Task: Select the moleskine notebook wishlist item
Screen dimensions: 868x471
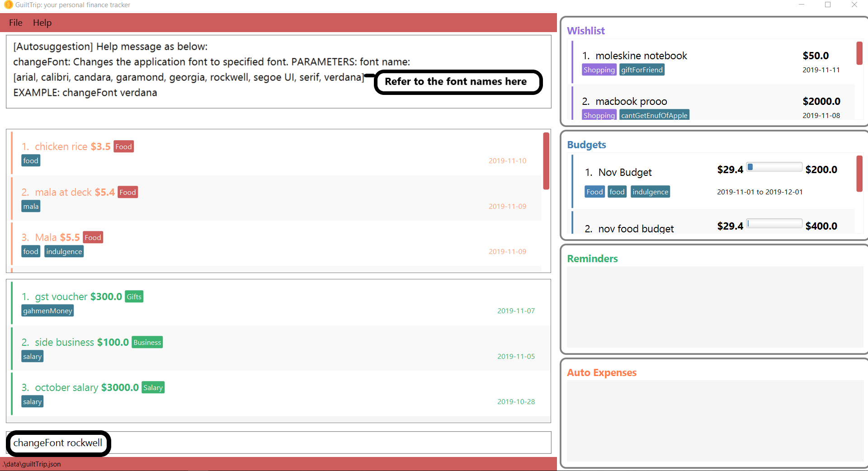Action: [713, 62]
